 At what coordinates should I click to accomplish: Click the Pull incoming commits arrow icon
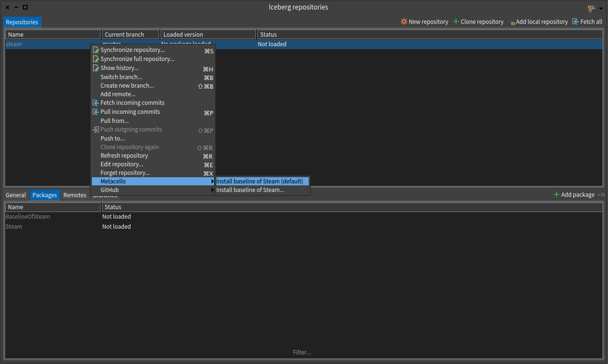coord(96,112)
